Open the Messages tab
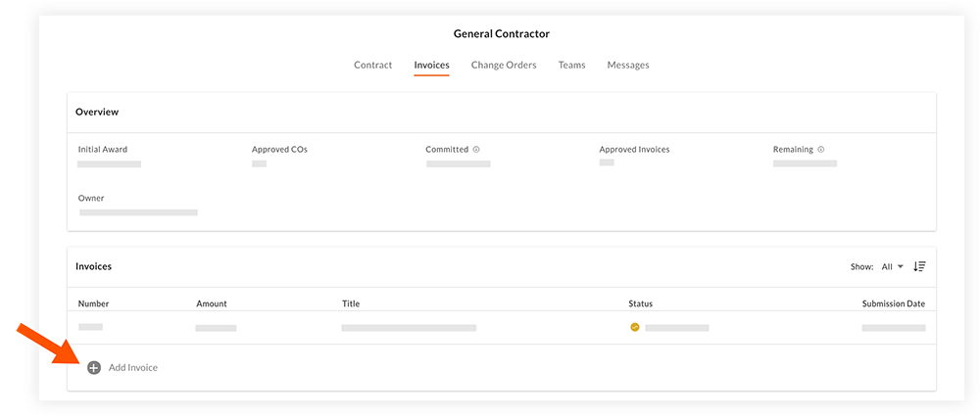980x416 pixels. 628,65
